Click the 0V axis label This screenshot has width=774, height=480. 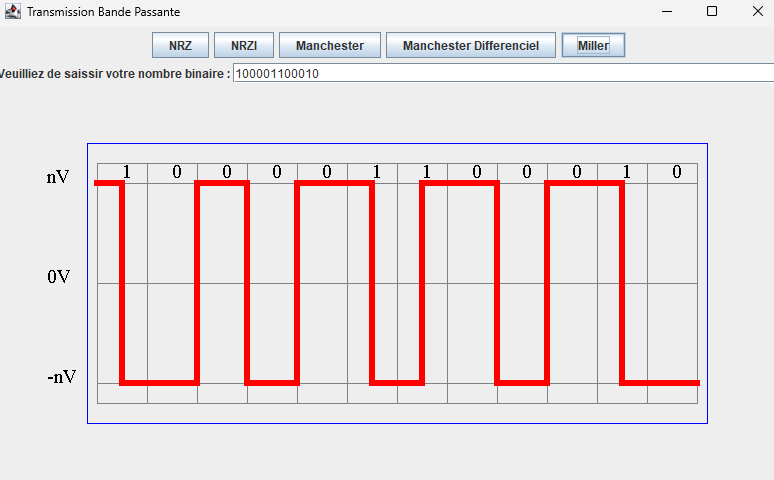click(59, 277)
